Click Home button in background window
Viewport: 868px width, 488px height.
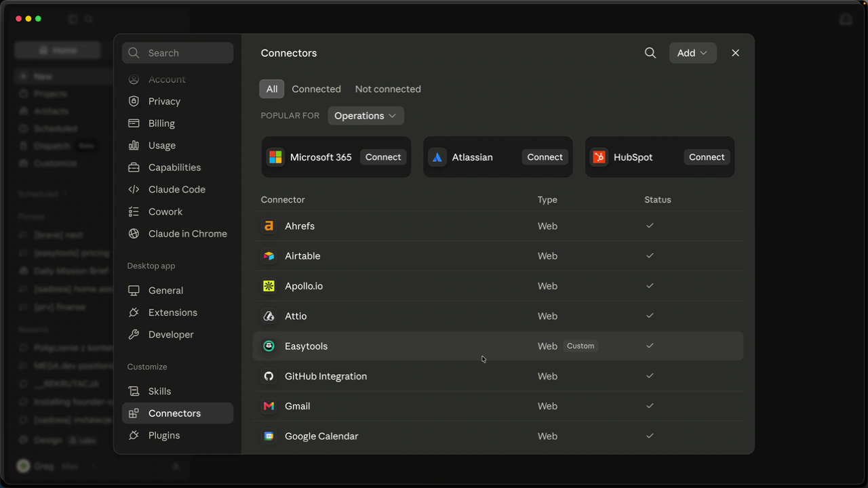[58, 50]
